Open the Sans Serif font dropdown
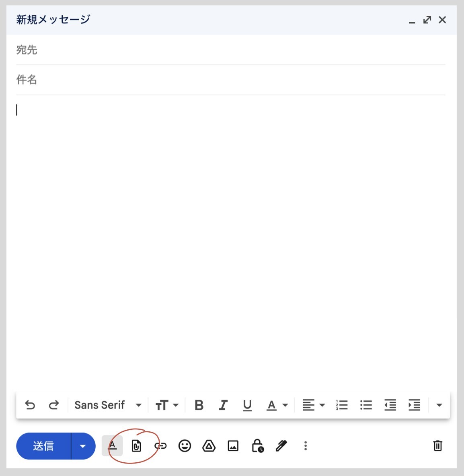 coord(108,405)
